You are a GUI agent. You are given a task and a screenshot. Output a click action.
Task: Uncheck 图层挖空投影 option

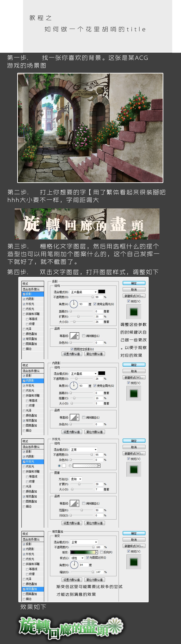[72, 349]
